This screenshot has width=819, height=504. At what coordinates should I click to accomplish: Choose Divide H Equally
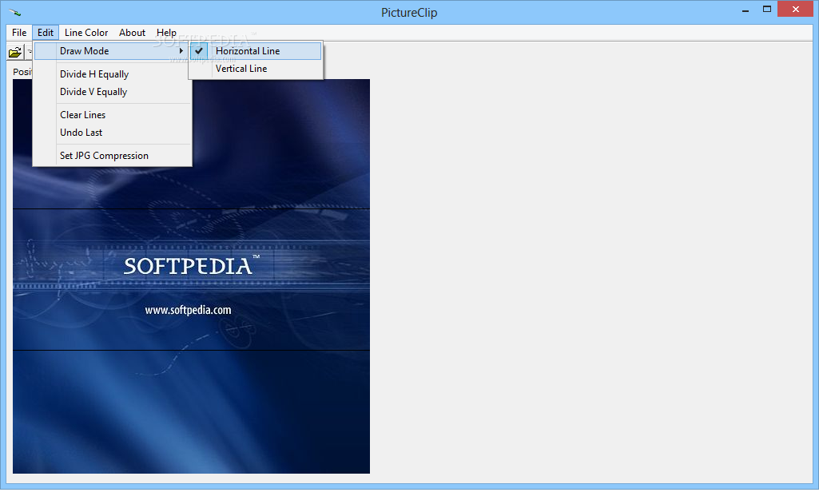113,74
